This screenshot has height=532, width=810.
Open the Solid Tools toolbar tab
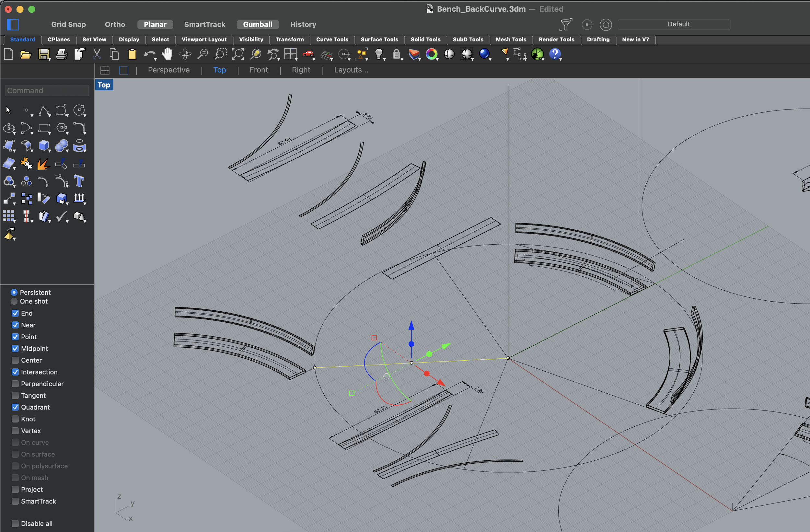pos(425,40)
